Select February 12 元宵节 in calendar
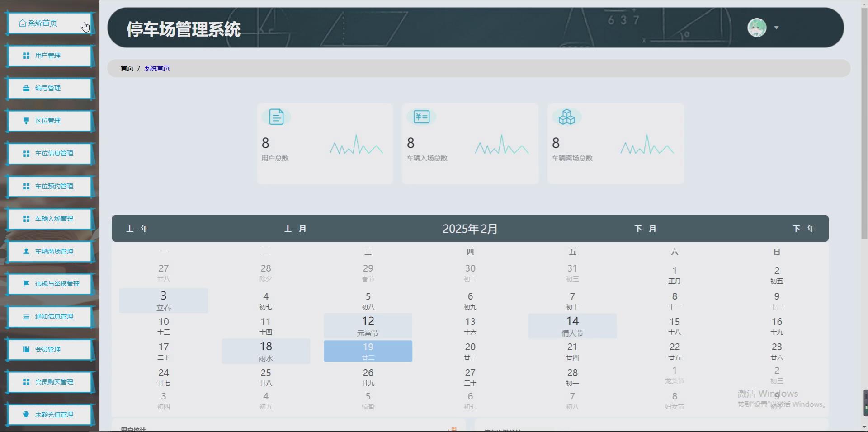The width and height of the screenshot is (868, 432). click(368, 326)
